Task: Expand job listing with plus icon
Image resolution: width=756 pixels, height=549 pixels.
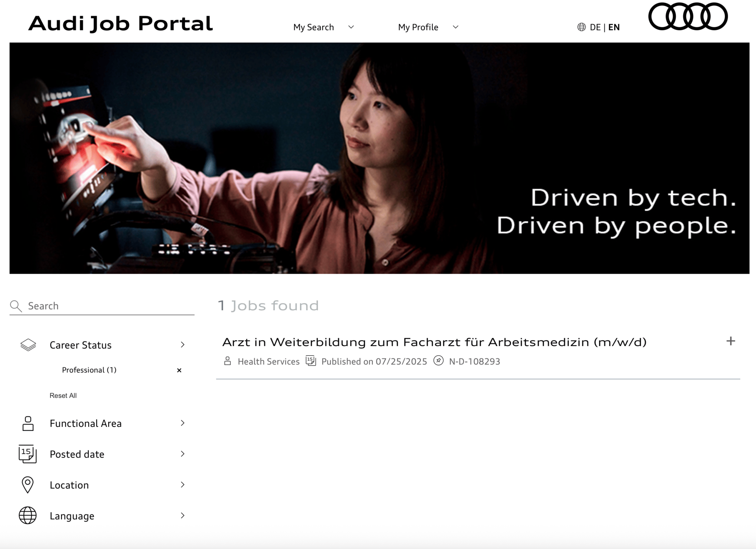Action: point(730,341)
